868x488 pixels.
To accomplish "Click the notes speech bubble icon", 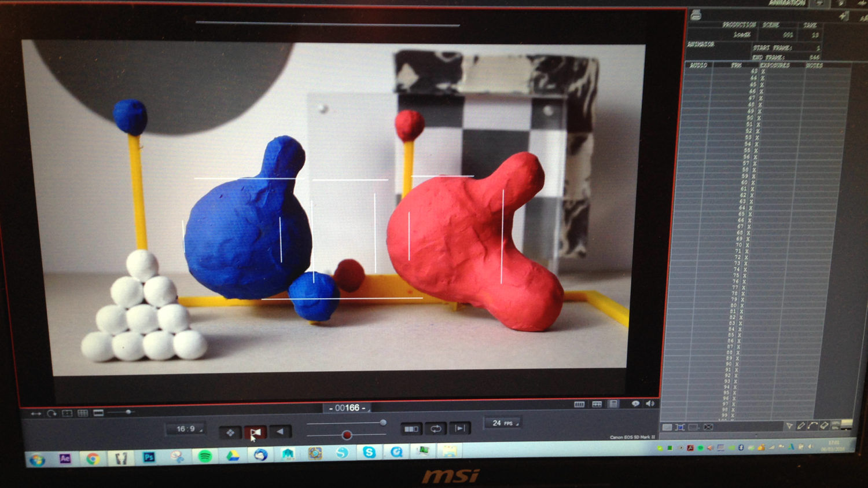I will (635, 403).
